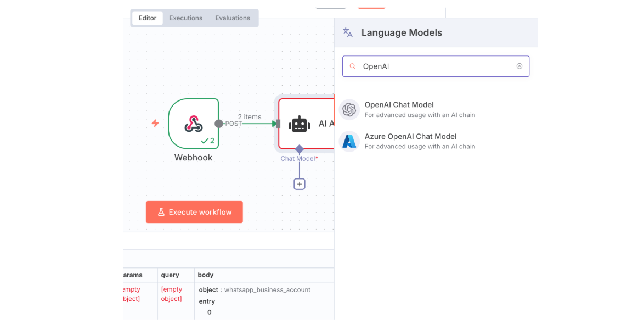Image resolution: width=644 pixels, height=335 pixels.
Task: Click the red lightning trigger icon
Action: [x=155, y=123]
